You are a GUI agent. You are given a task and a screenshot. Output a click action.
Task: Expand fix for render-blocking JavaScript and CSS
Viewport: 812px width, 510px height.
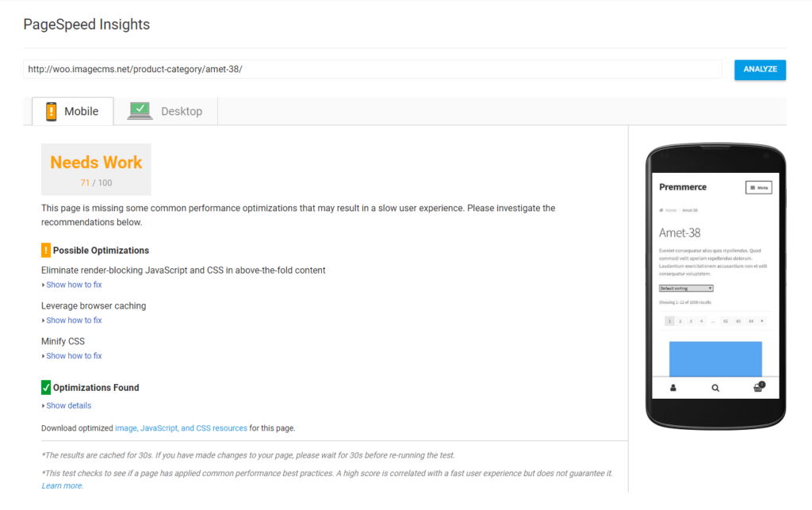74,285
